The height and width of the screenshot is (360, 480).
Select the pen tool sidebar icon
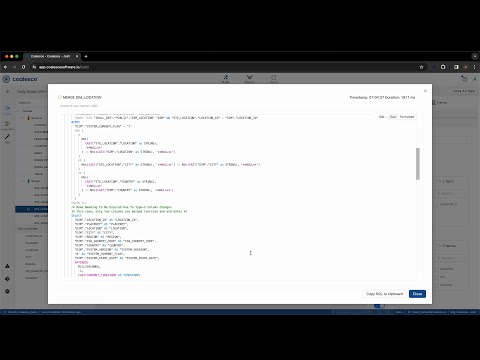tap(7, 137)
